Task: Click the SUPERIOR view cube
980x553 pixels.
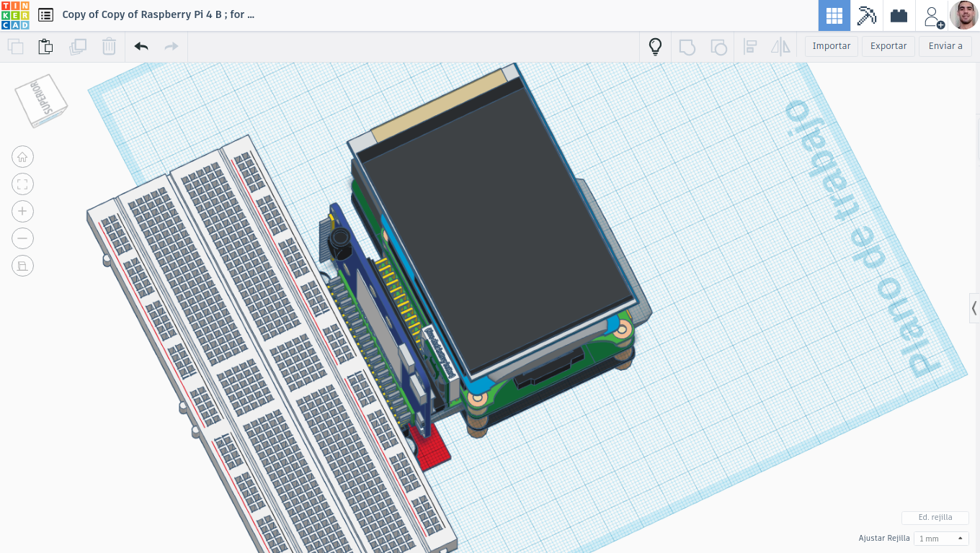Action: click(x=41, y=99)
